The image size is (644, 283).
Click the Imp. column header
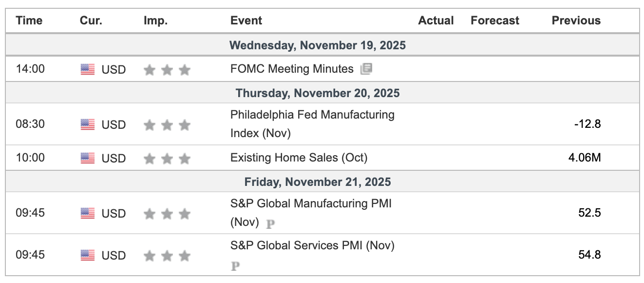tap(155, 20)
